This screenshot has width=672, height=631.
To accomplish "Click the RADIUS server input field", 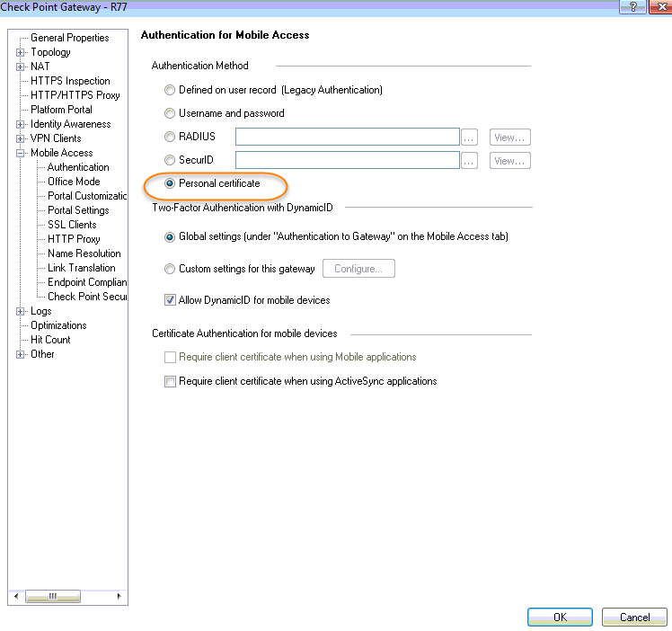I will coord(348,137).
